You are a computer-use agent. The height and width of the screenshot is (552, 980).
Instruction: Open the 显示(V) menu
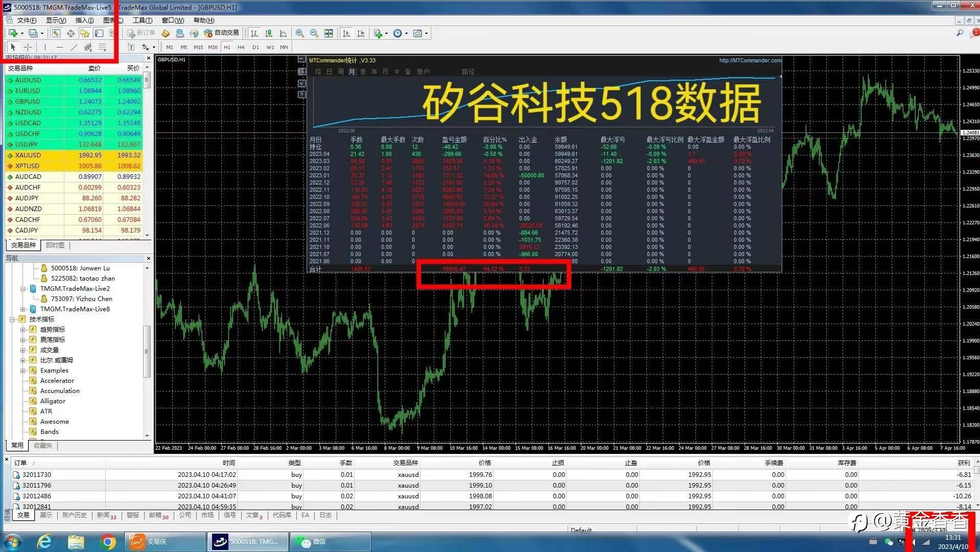pos(56,20)
